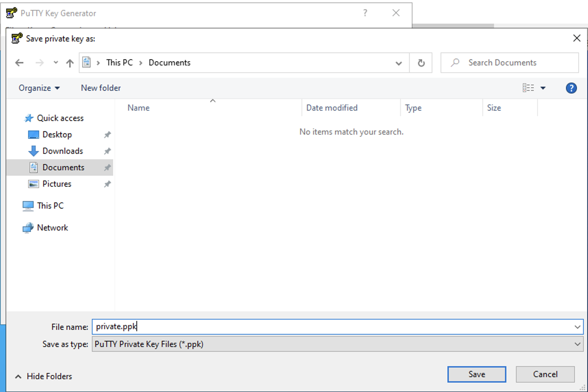Close the Save private key dialog
588x392 pixels.
tap(577, 38)
